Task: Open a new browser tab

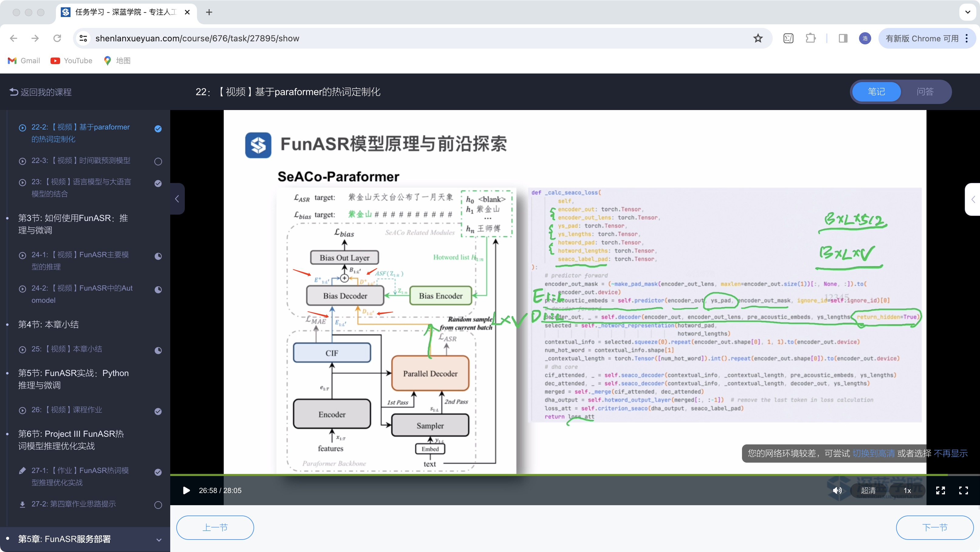Action: (x=209, y=12)
